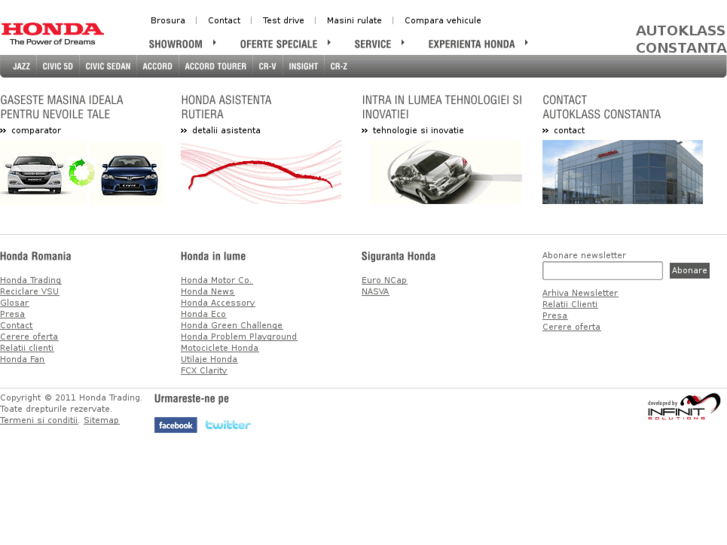The width and height of the screenshot is (727, 545).
Task: Expand the Service menu arrow
Action: tap(402, 43)
